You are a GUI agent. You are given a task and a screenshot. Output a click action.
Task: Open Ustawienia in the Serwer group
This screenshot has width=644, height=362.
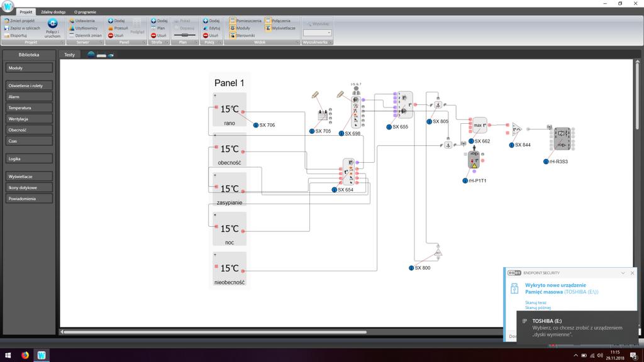point(82,21)
